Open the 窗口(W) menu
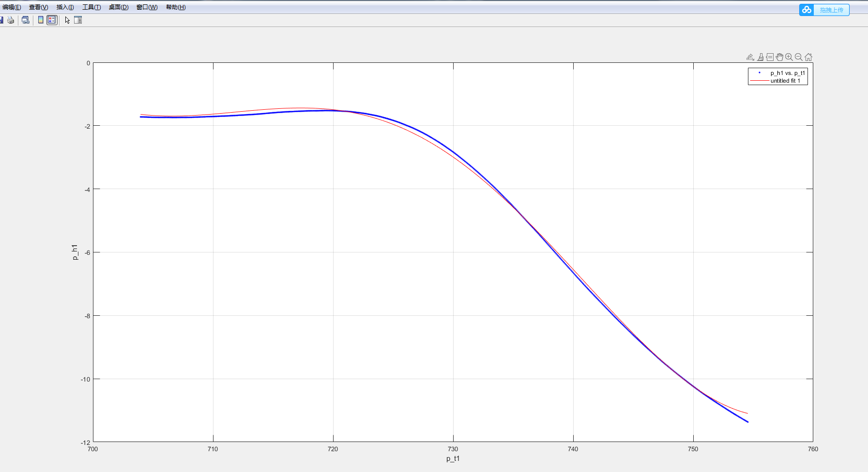 [x=147, y=7]
